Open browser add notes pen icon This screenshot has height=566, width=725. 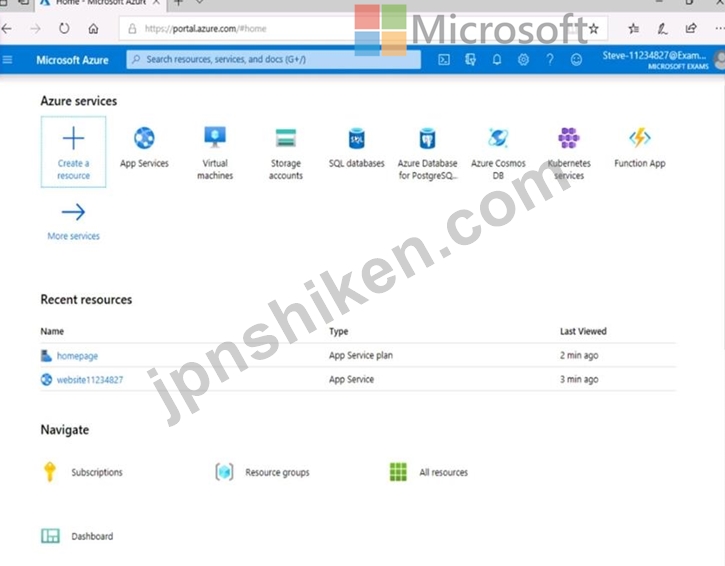(662, 29)
